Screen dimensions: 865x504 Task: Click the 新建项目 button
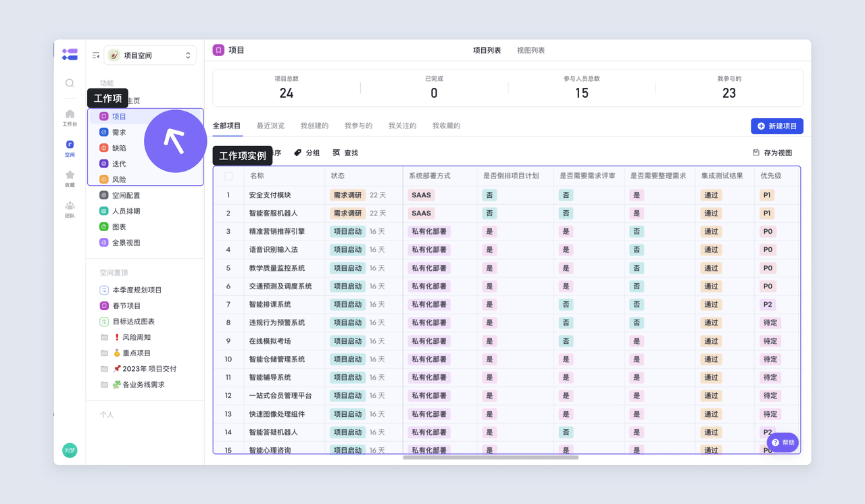point(776,126)
